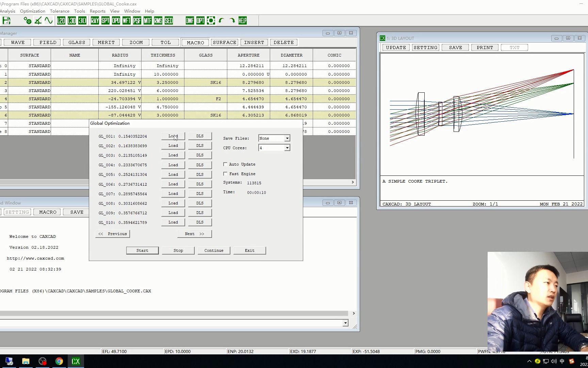The width and height of the screenshot is (588, 368).
Task: Click the MERIT button in Manager
Action: pos(106,42)
